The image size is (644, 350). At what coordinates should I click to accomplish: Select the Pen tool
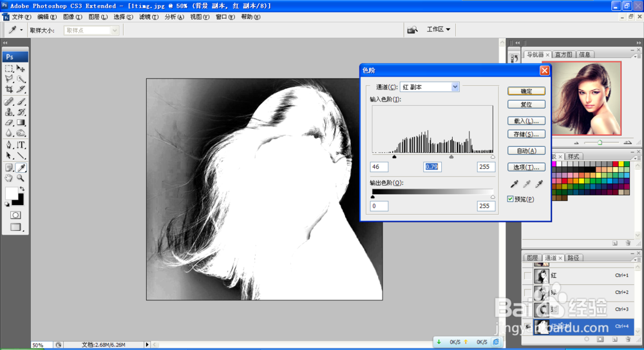coord(9,145)
